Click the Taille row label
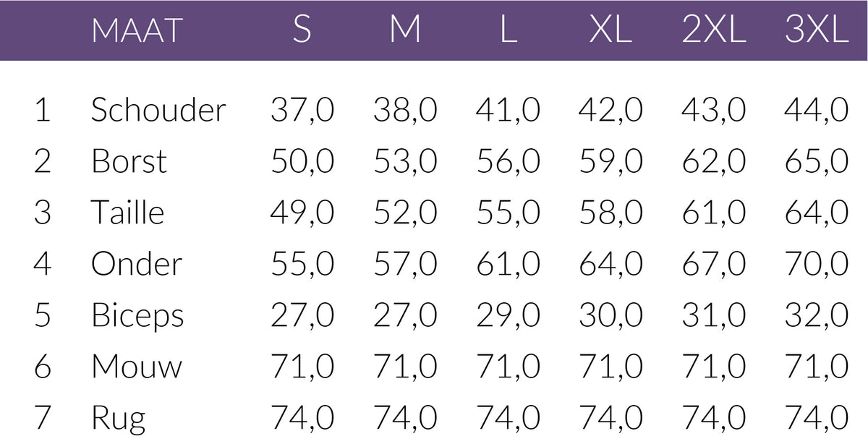 coord(127,213)
